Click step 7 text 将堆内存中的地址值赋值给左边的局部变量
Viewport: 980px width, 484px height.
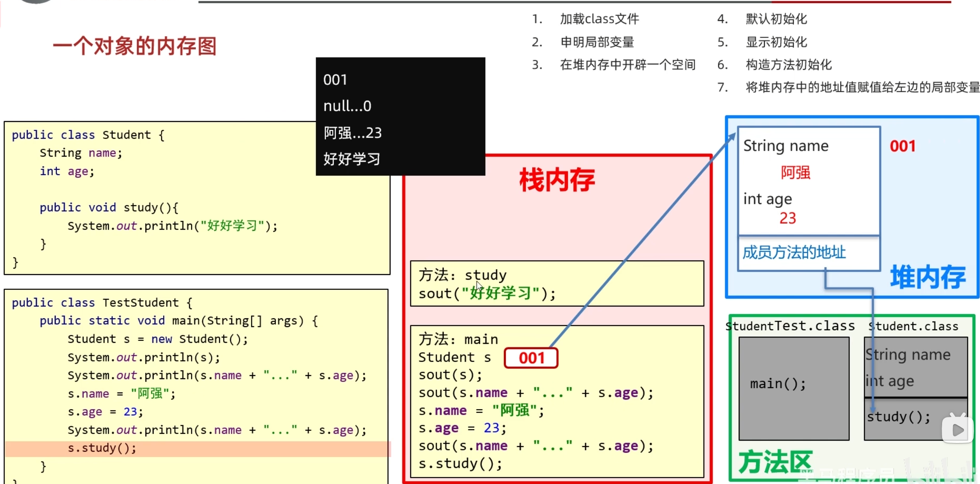(863, 87)
